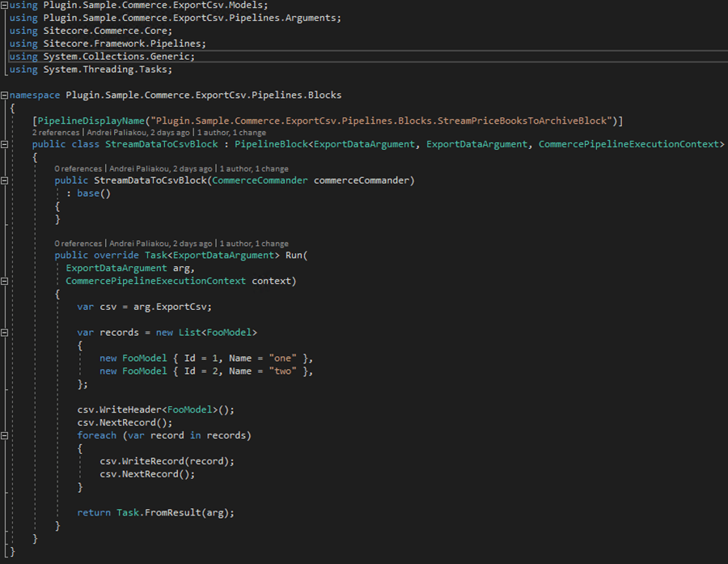Click the namespace name "Plugin.Sample.Commerce.ExportCsv.Pipelines.Blocks"
728x564 pixels.
(x=204, y=95)
